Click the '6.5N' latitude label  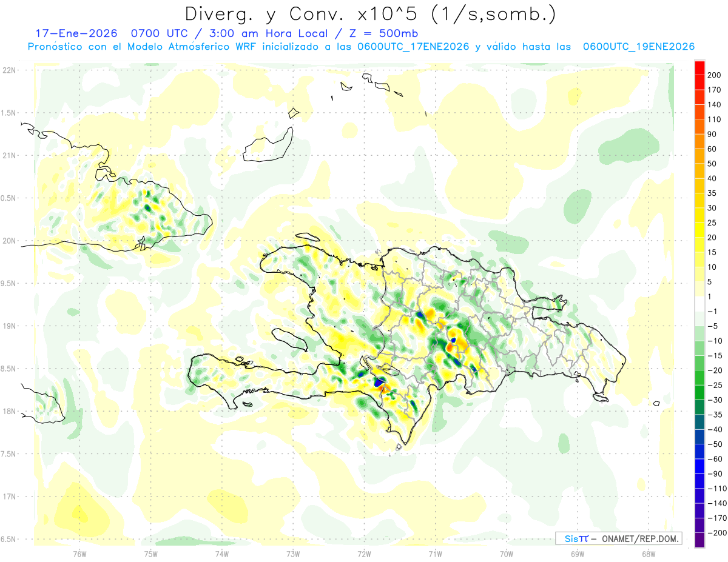click(x=9, y=539)
